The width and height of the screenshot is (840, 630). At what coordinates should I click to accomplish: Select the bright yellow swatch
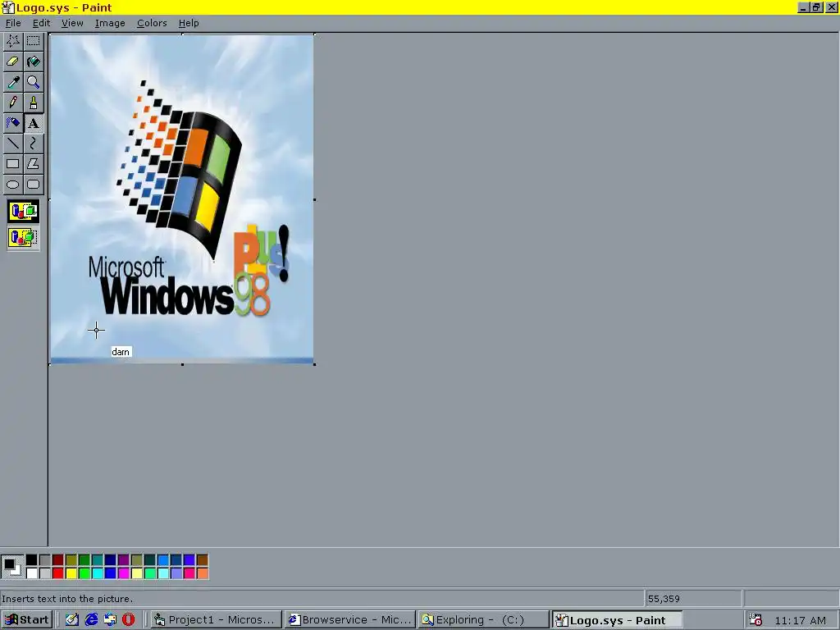point(71,573)
